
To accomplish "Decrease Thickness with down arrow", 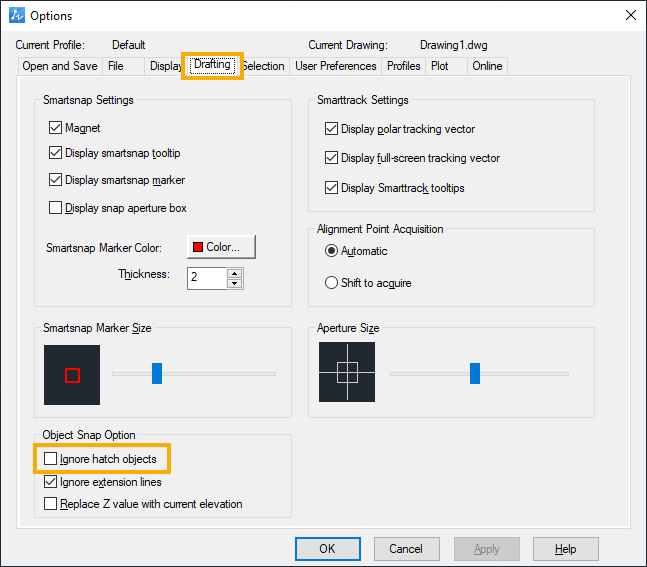I will (235, 284).
